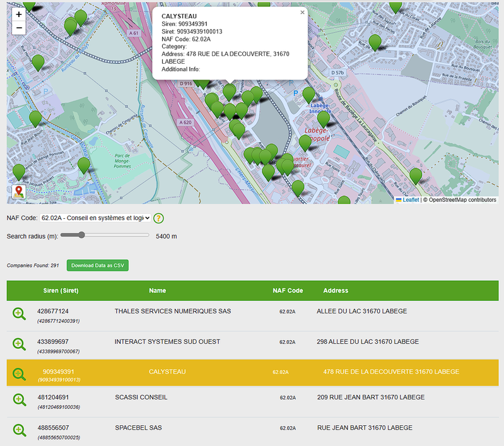Zoom out on the map
Screen dimensions: 504x446
(x=19, y=28)
